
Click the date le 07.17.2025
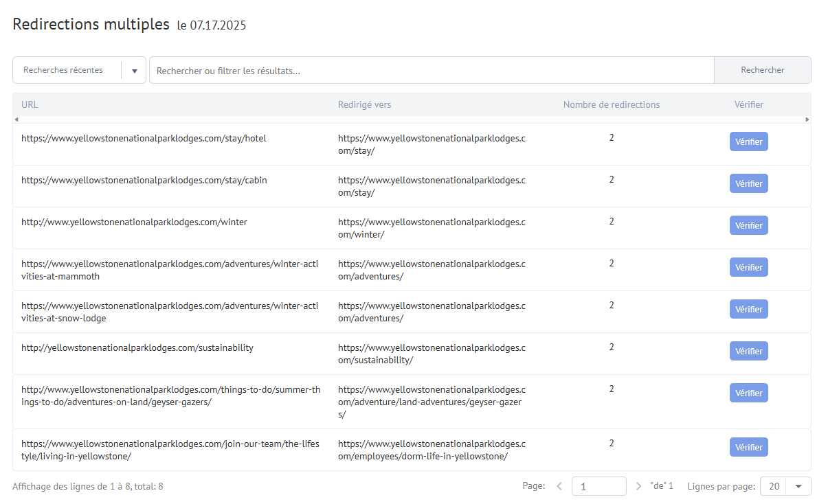(212, 25)
